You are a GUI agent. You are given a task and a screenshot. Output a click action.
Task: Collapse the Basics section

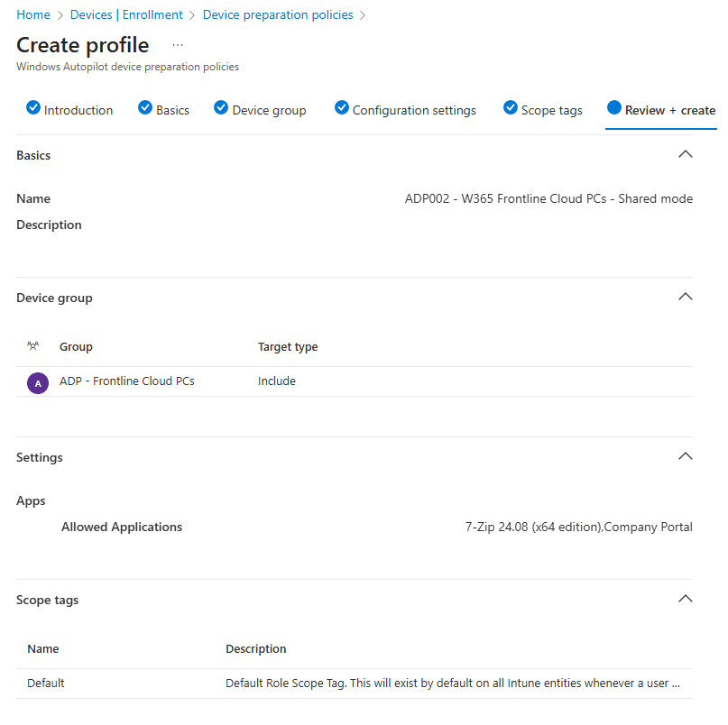tap(685, 154)
